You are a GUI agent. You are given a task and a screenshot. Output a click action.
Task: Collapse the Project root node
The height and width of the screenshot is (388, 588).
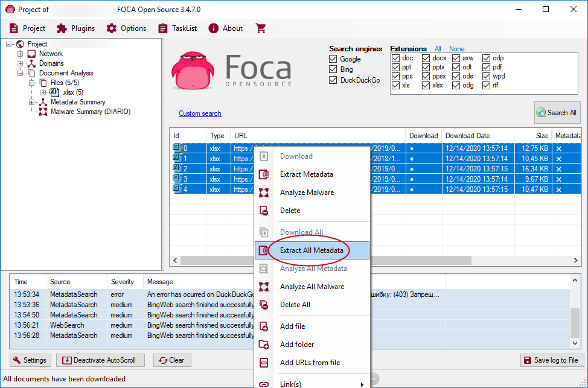[8, 44]
